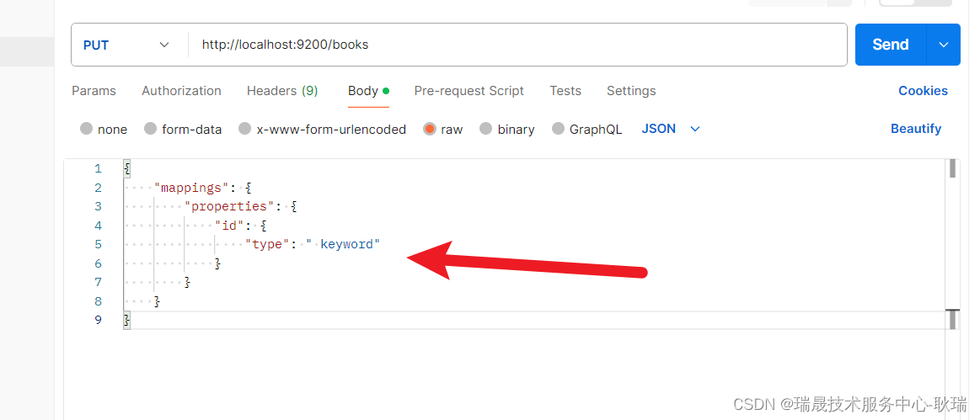This screenshot has height=420, width=980.
Task: Select the none body type
Action: point(104,129)
